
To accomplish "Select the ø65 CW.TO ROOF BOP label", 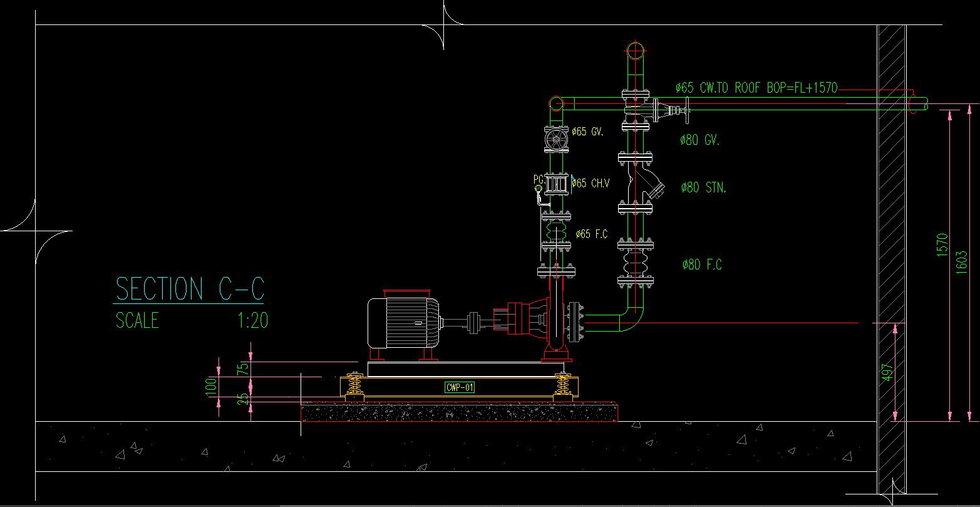I will click(756, 88).
